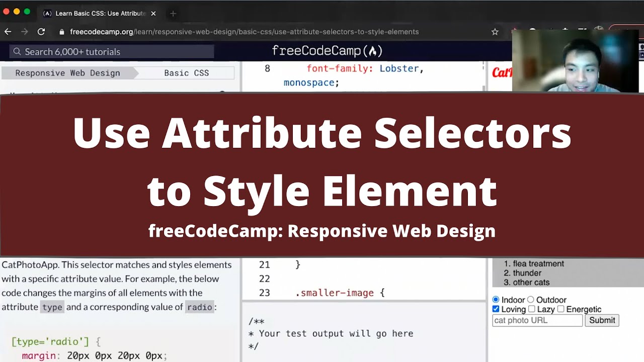Click the search magnifier icon in the freeCodeCamp bar
Image resolution: width=644 pixels, height=362 pixels.
17,52
